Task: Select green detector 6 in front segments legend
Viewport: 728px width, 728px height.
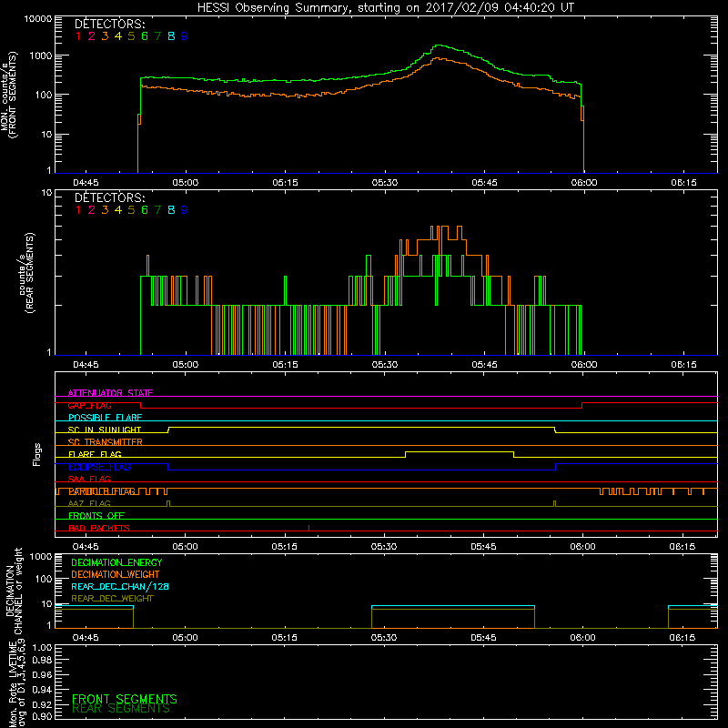Action: coord(145,35)
